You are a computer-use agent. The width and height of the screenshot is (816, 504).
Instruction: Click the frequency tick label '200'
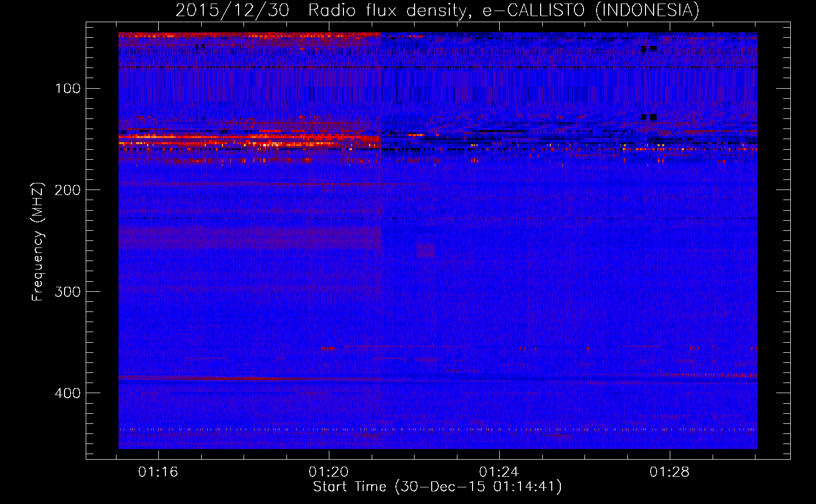(68, 190)
